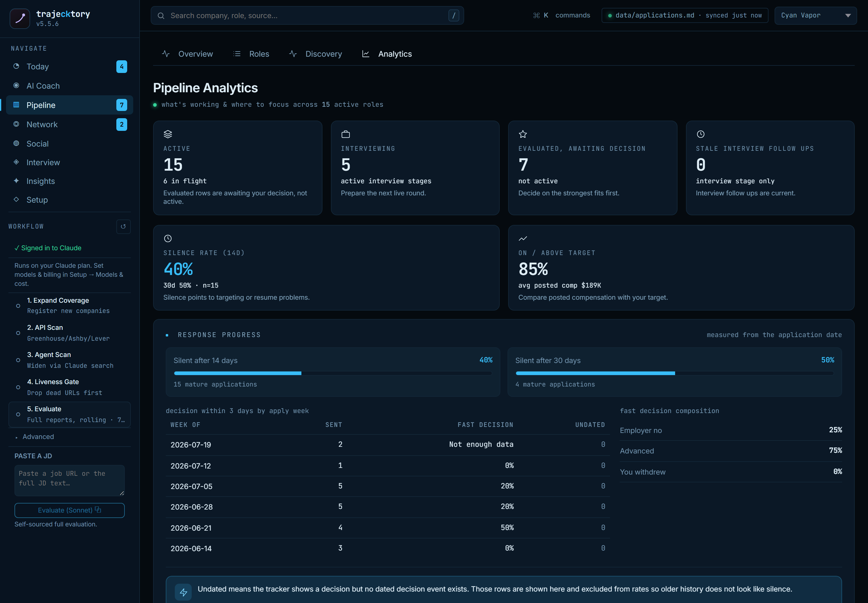Click the Stale Interview Follow Ups clock icon
This screenshot has width=868, height=603.
coord(701,134)
